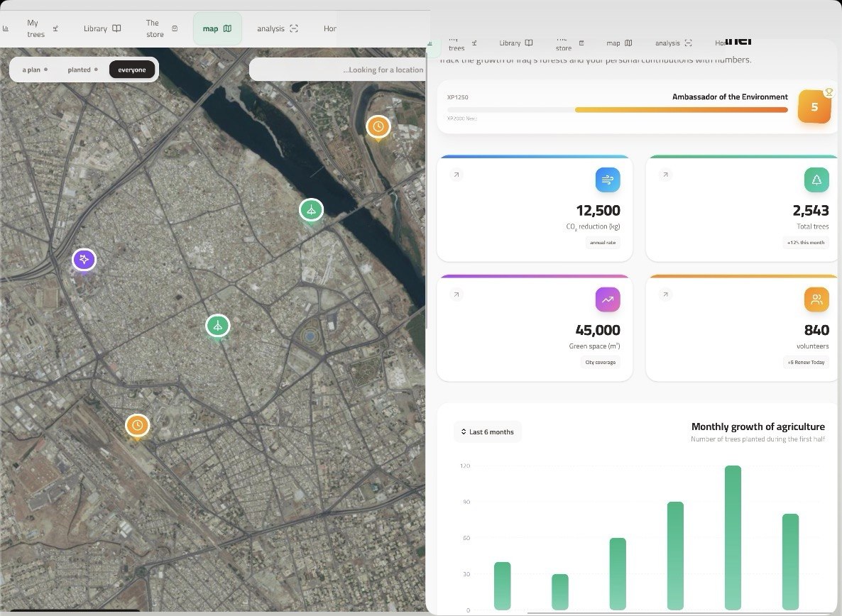This screenshot has height=616, width=842.
Task: Click the orange clock marker near the river
Action: click(x=378, y=127)
